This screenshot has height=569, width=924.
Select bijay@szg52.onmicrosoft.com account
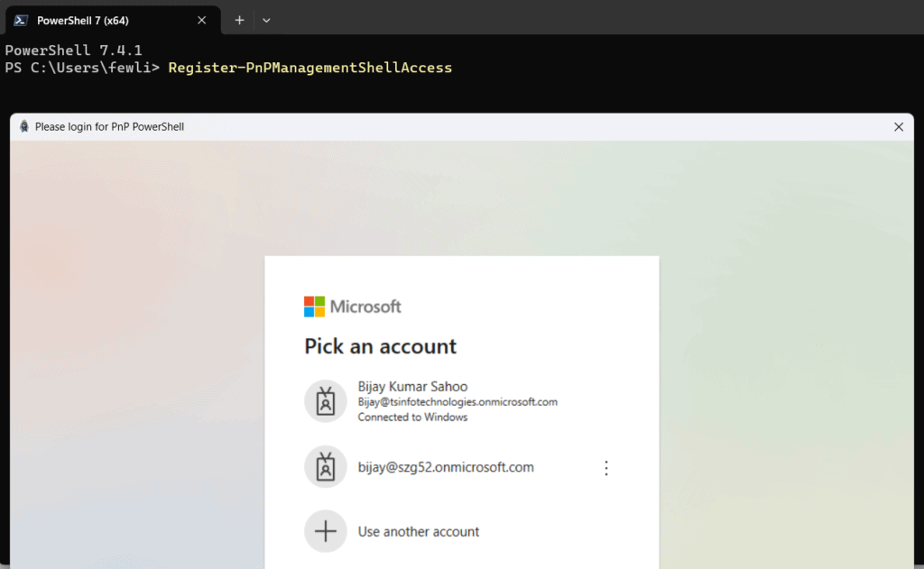tap(461, 467)
